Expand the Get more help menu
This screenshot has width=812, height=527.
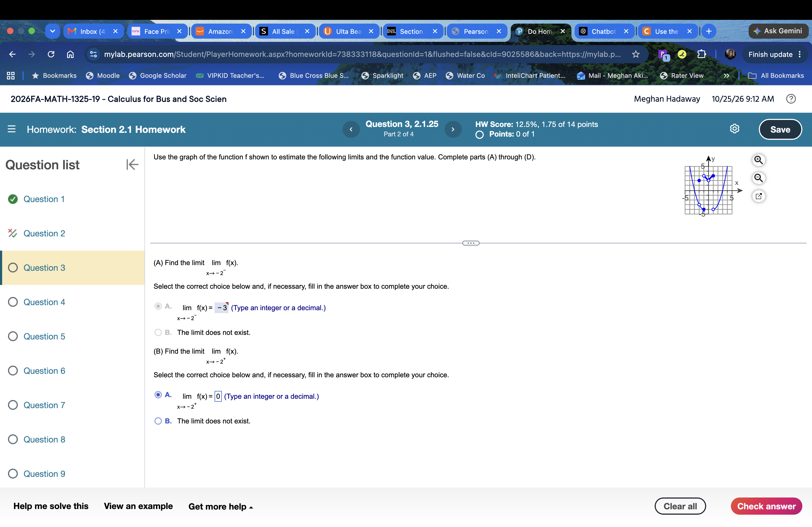pyautogui.click(x=221, y=507)
